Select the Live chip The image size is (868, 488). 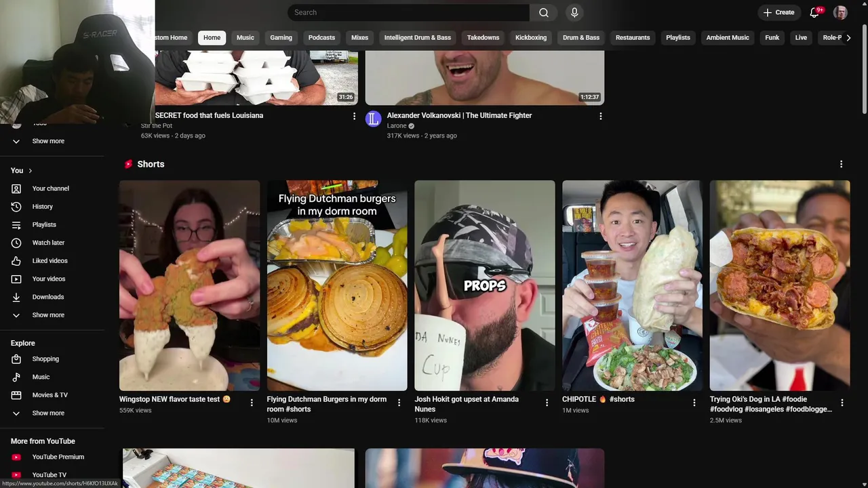point(801,37)
